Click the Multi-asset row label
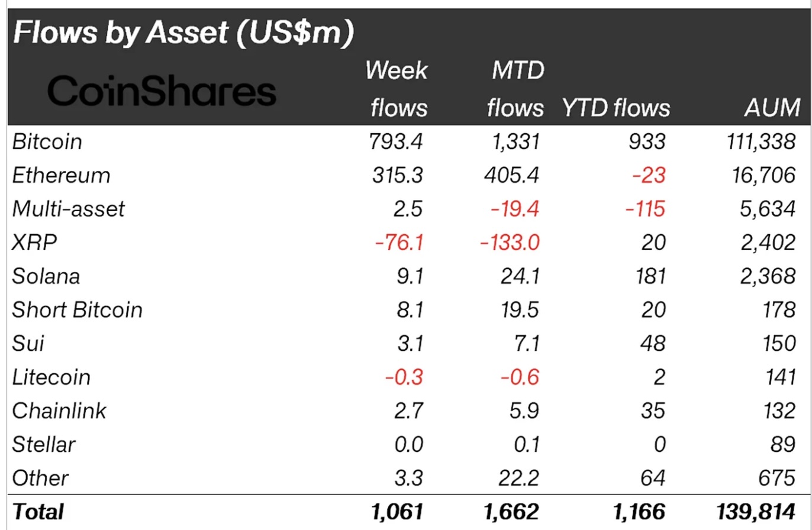The width and height of the screenshot is (812, 530). [x=69, y=209]
